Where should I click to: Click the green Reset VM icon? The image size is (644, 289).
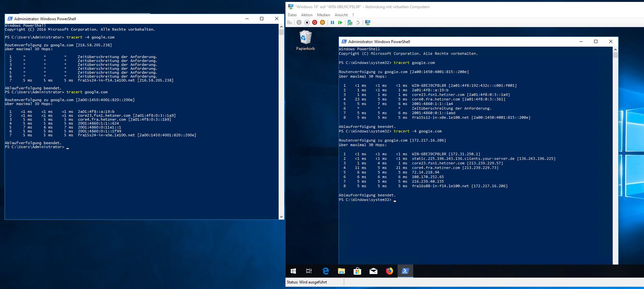340,23
